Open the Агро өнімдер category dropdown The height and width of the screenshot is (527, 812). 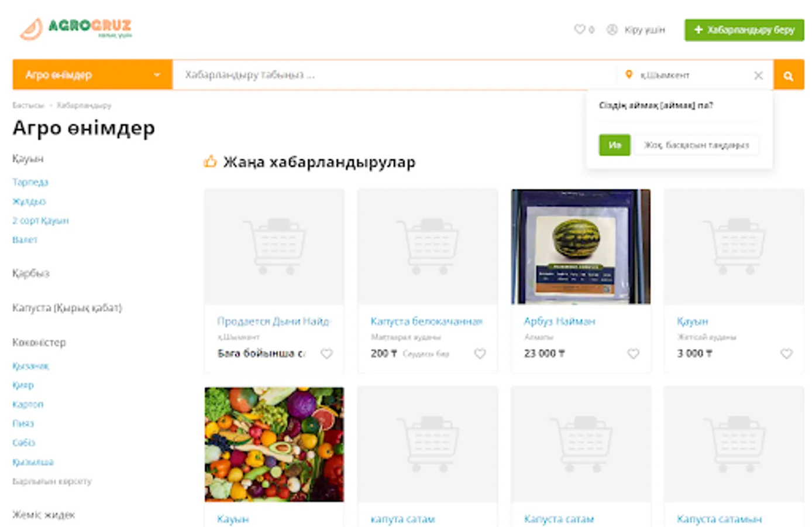(92, 75)
